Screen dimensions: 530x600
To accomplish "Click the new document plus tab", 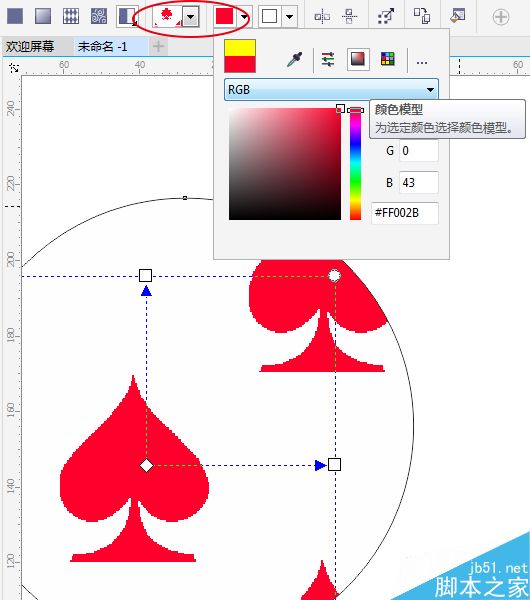I will coord(158,46).
